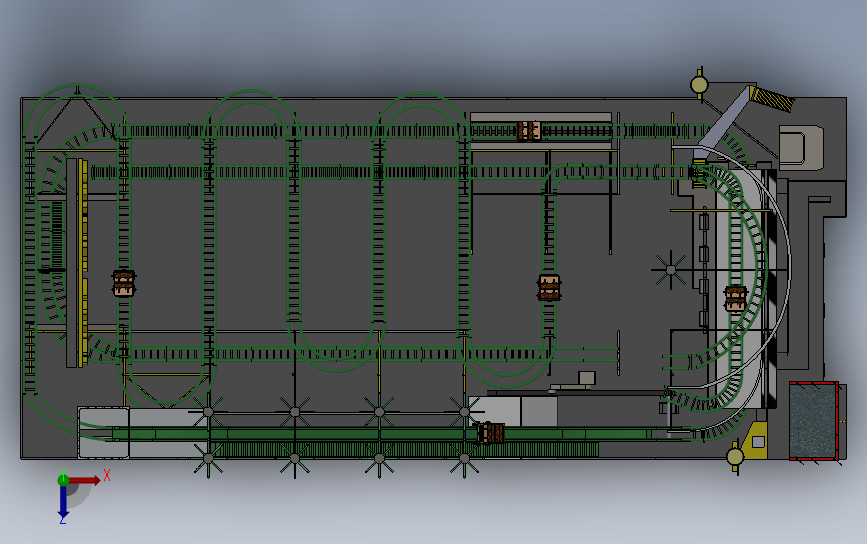
Task: Select the brown cart on the bottom green conveyor
Action: pos(491,433)
